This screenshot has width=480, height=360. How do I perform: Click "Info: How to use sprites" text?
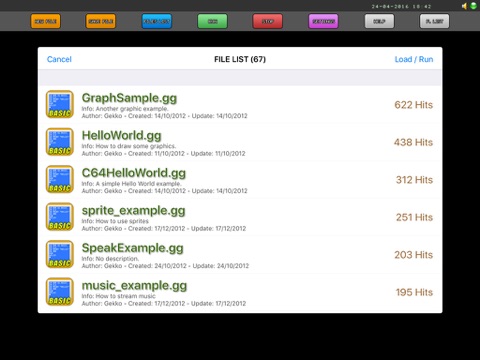(115, 221)
